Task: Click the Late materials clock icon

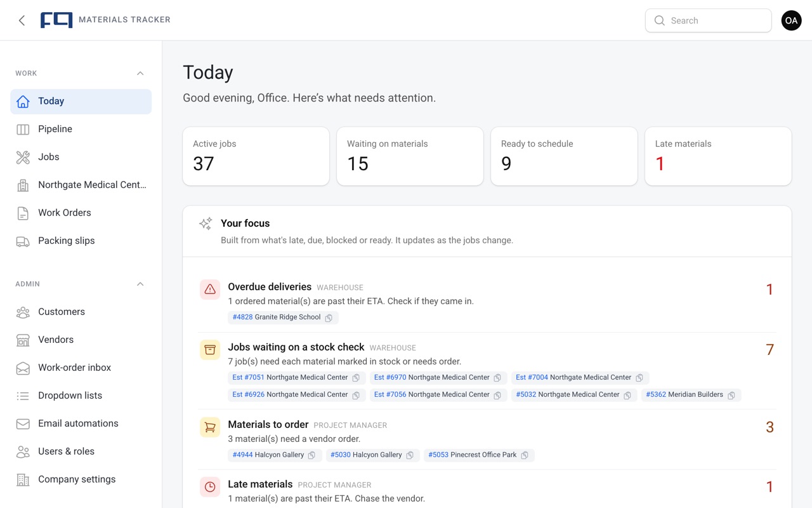Action: [x=210, y=487]
